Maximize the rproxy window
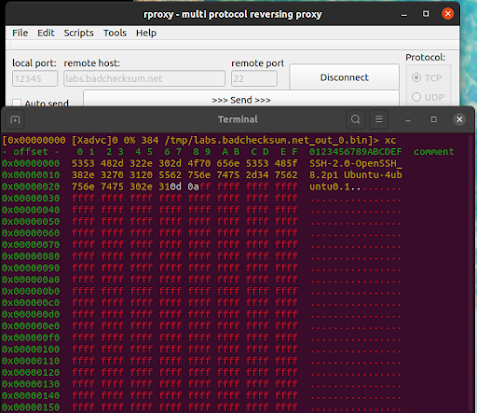Viewport: 477px width, 413px height. click(426, 14)
